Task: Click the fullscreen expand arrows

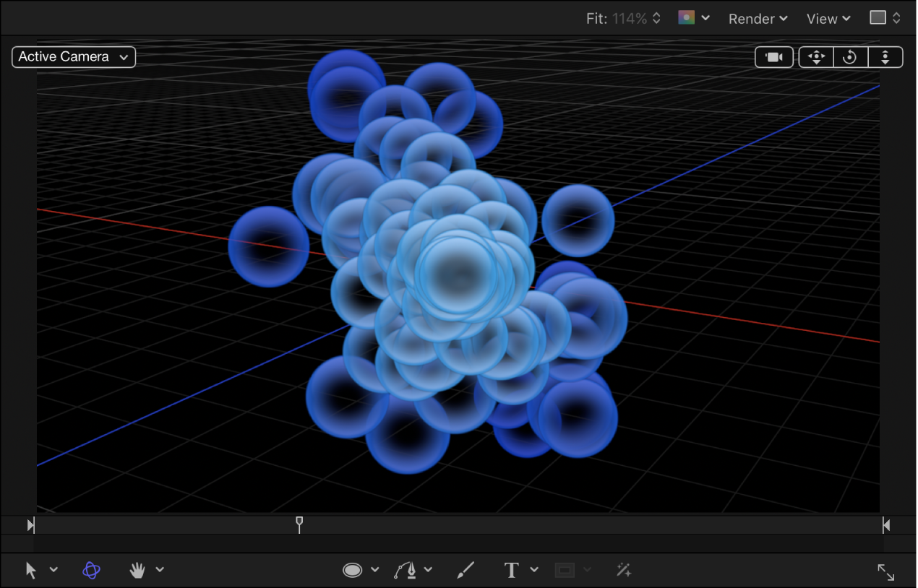Action: pyautogui.click(x=885, y=572)
